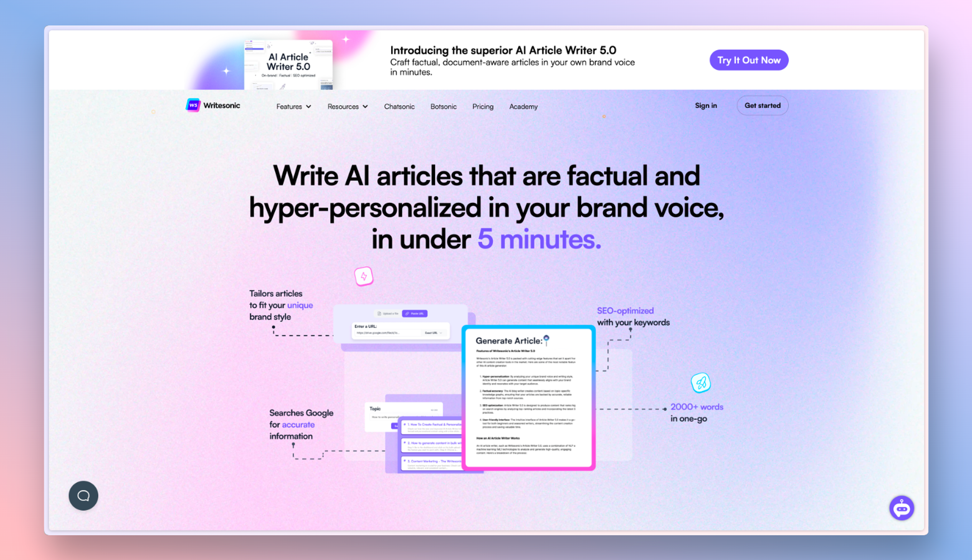Click the AI Article Writer 5.0 banner thumbnail
Image resolution: width=972 pixels, height=560 pixels.
289,65
